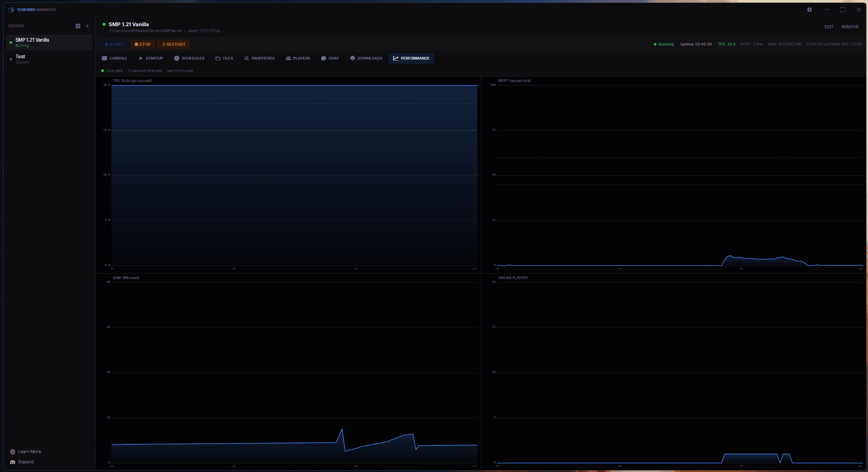868x472 pixels.
Task: Click the Online Players chart
Action: (x=674, y=372)
